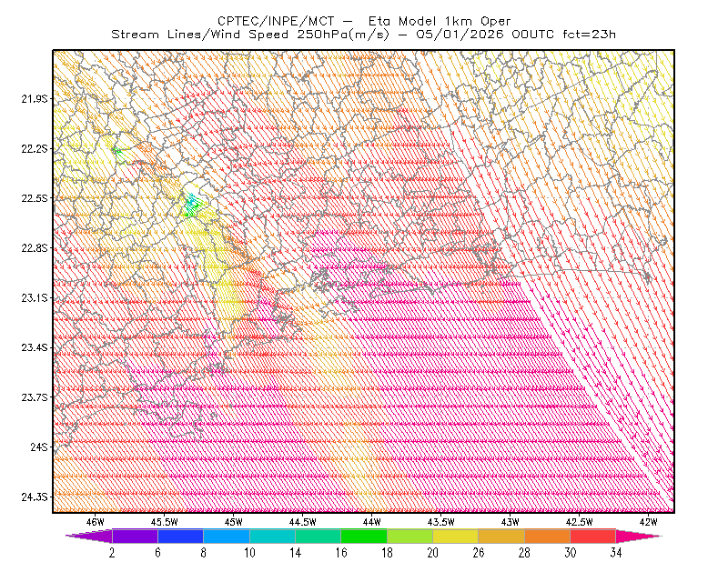Viewport: 728px width, 562px height.
Task: Click the '24.3S' latitude label
Action: (34, 497)
